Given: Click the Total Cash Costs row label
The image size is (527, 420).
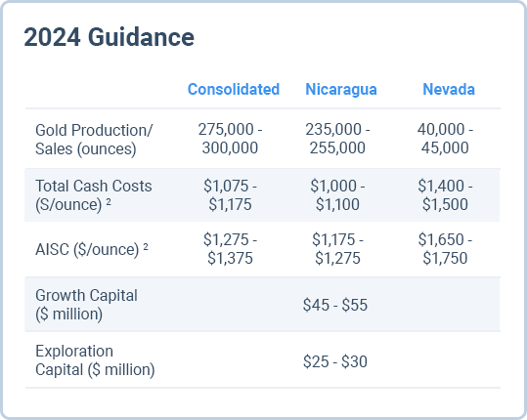Looking at the screenshot, I should tap(94, 195).
